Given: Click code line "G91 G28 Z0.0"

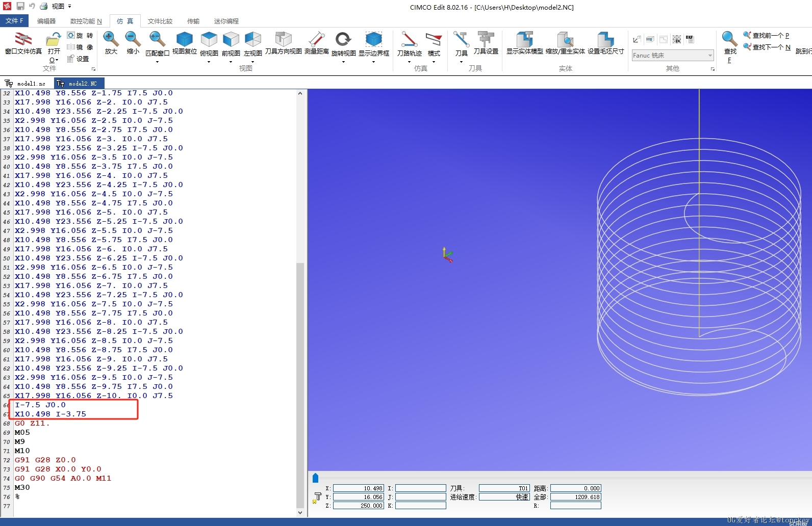Looking at the screenshot, I should point(45,460).
